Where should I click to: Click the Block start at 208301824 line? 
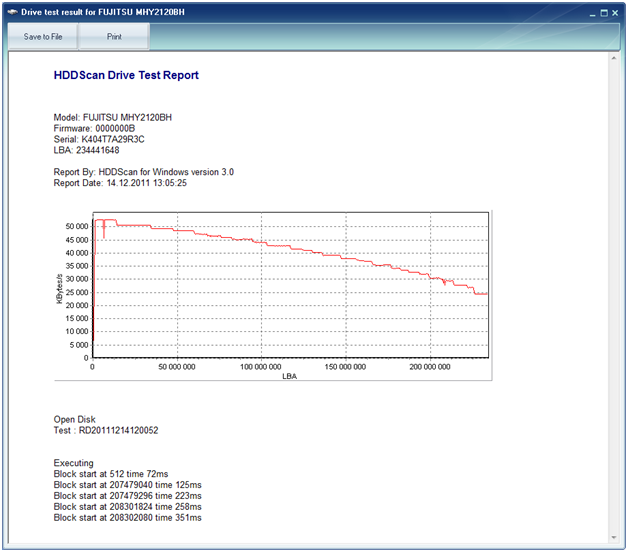click(127, 507)
